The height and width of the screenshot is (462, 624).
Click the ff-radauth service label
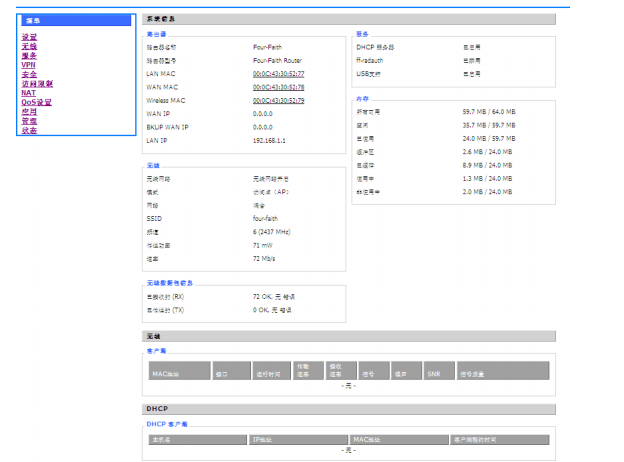(x=370, y=60)
